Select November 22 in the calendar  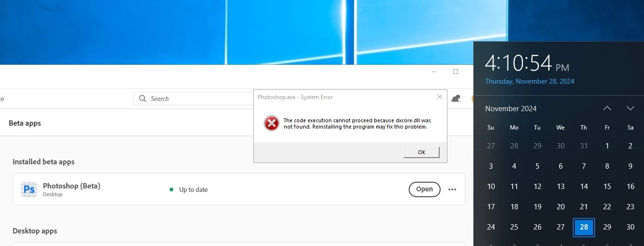pyautogui.click(x=607, y=207)
